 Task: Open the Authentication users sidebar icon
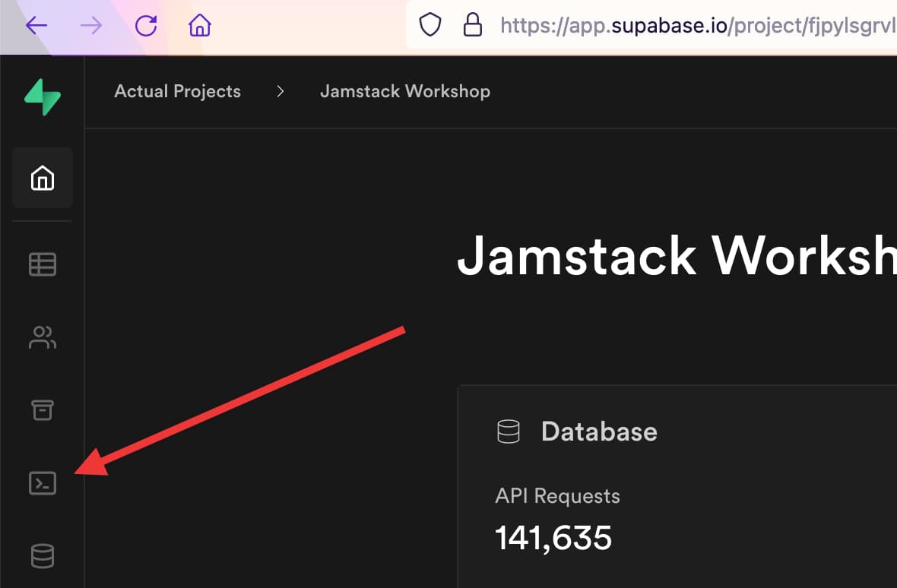pyautogui.click(x=43, y=337)
